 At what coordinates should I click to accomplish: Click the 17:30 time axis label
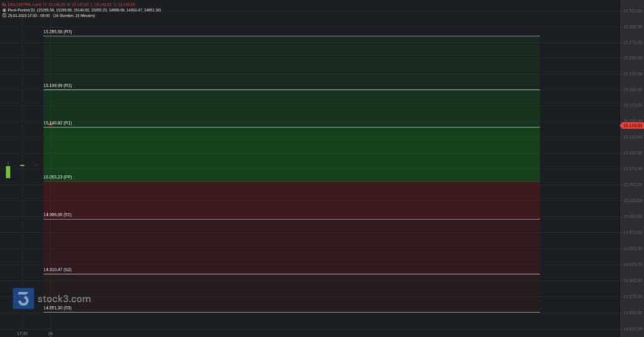[x=22, y=333]
